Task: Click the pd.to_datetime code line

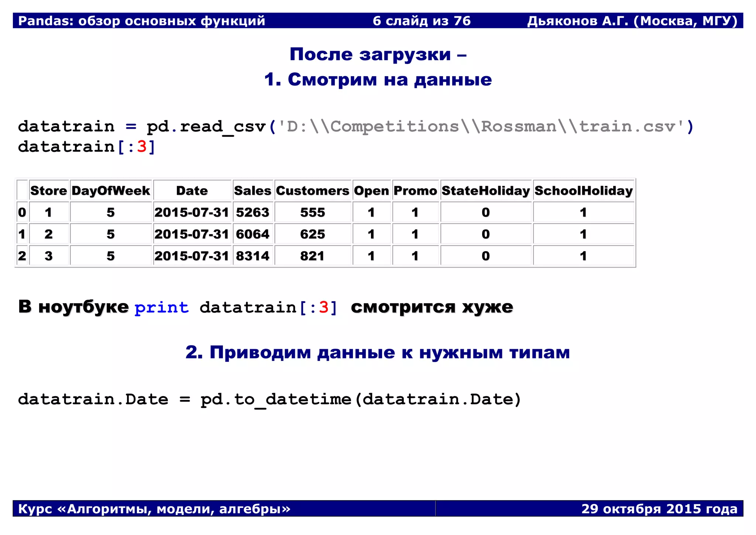Action: [269, 400]
